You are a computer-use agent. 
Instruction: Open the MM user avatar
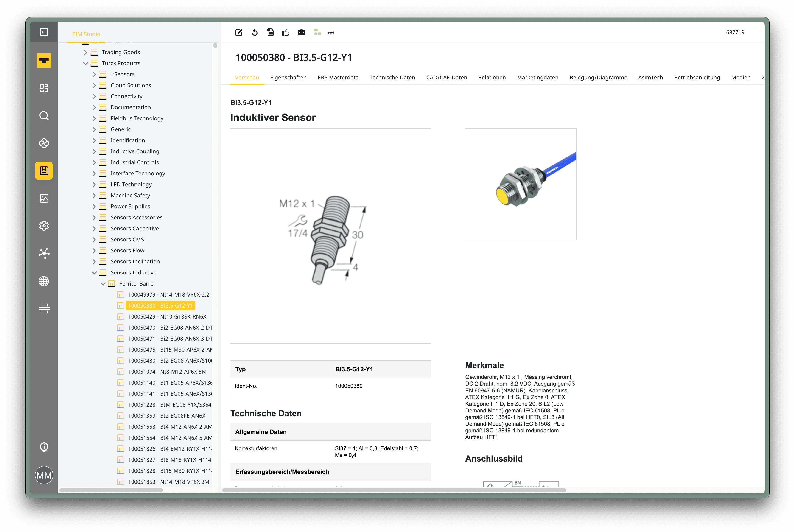coord(44,475)
